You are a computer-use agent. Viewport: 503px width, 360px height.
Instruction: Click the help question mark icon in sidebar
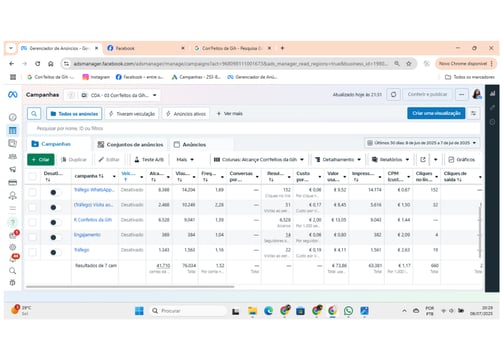click(13, 222)
